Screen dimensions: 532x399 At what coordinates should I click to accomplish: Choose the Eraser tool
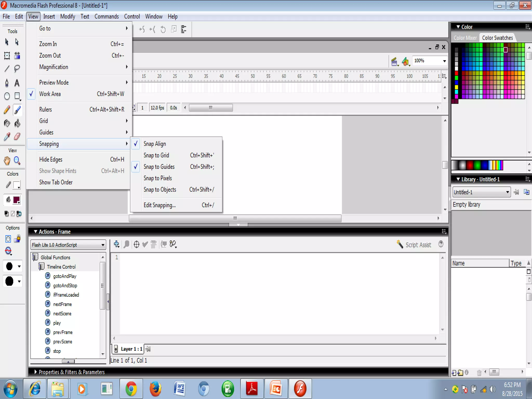pos(17,136)
